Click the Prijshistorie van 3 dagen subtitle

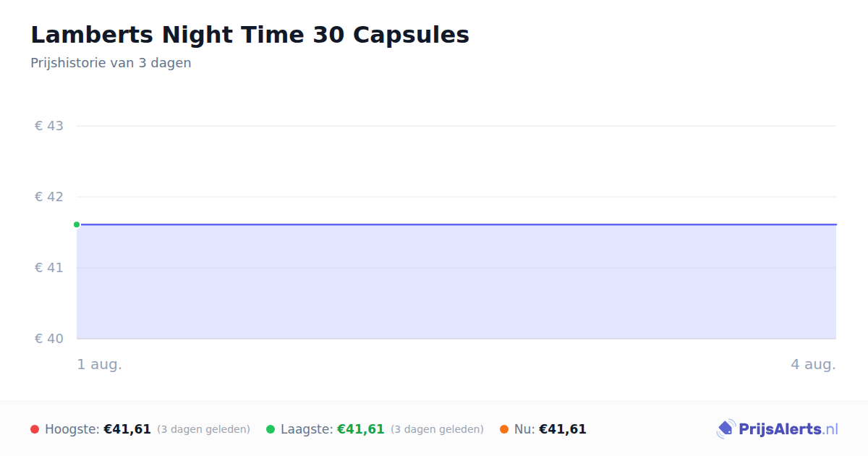point(111,63)
